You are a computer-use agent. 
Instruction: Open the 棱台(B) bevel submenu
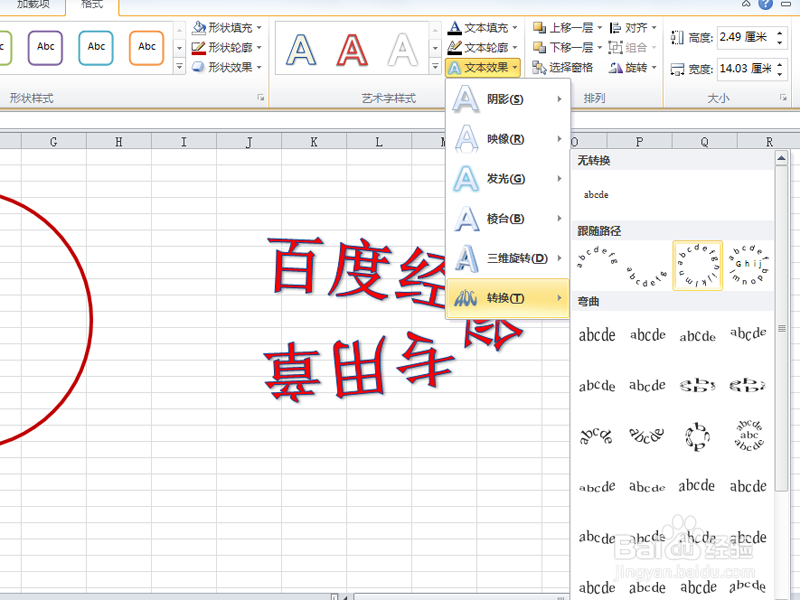508,218
